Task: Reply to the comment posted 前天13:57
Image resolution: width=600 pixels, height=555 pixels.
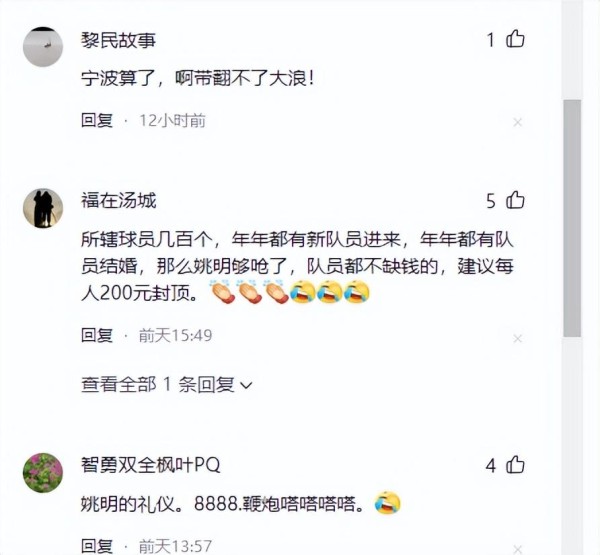Action: coord(97,546)
